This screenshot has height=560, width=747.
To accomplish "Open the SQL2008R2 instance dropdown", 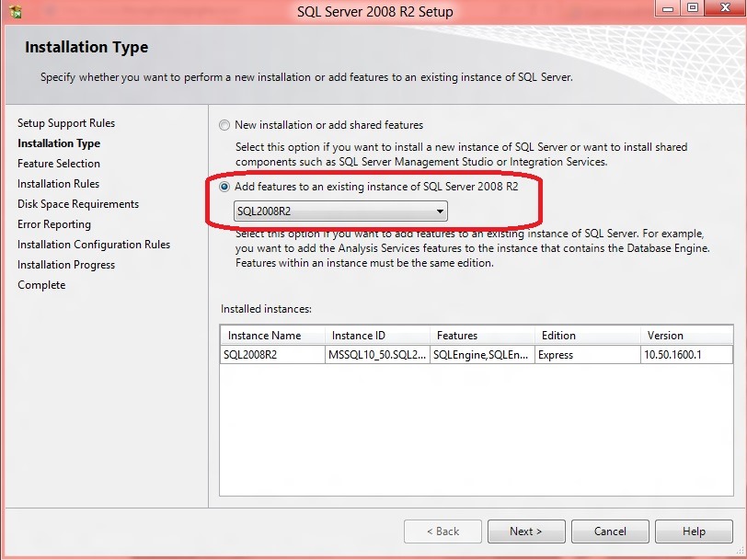I will (x=340, y=211).
